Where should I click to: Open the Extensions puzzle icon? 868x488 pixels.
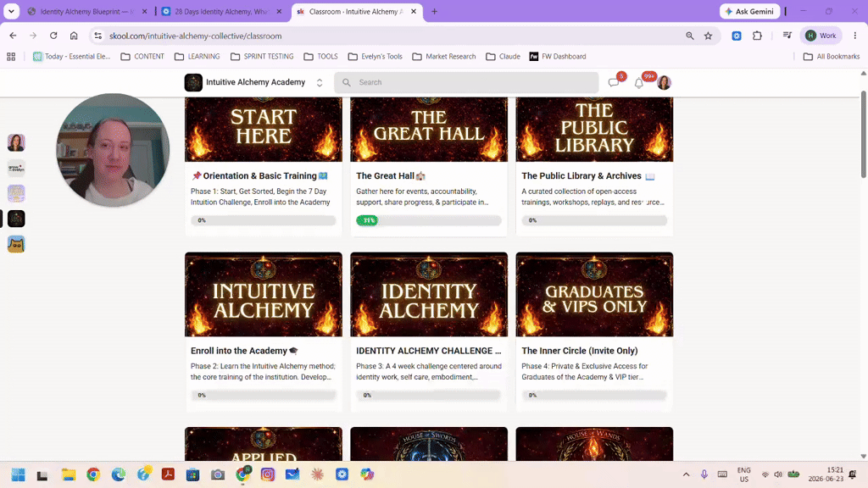tap(757, 36)
